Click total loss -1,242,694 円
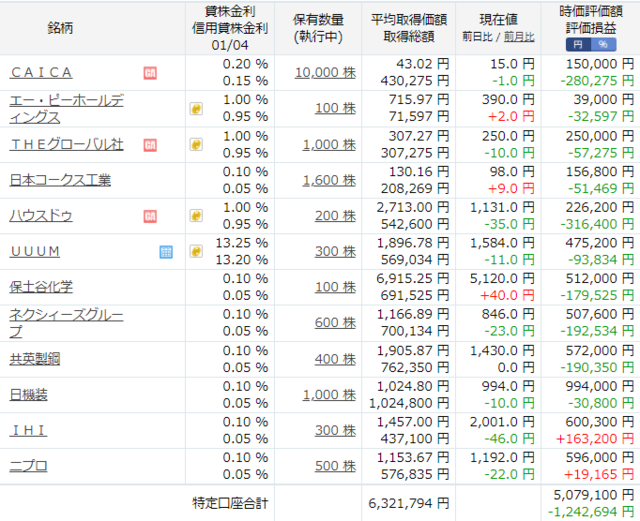This screenshot has height=521, width=640. pyautogui.click(x=591, y=512)
